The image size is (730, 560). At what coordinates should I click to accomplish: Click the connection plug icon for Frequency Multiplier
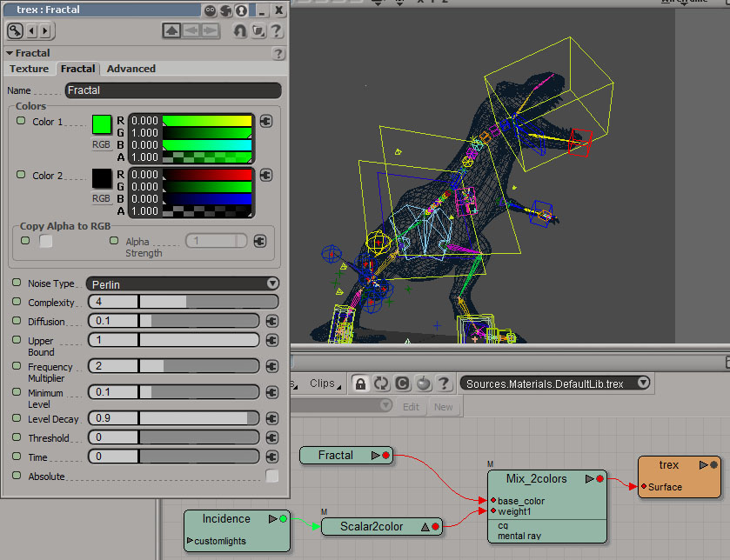coord(271,366)
